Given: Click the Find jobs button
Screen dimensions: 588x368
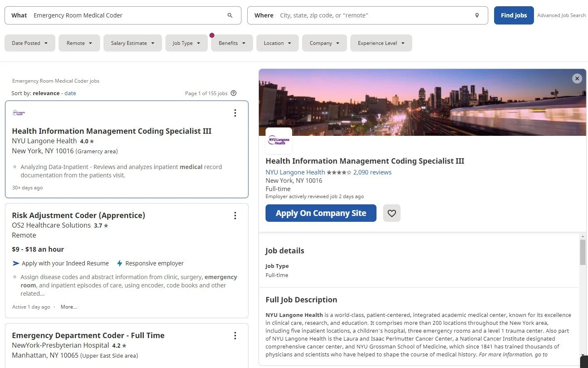Looking at the screenshot, I should pyautogui.click(x=514, y=15).
